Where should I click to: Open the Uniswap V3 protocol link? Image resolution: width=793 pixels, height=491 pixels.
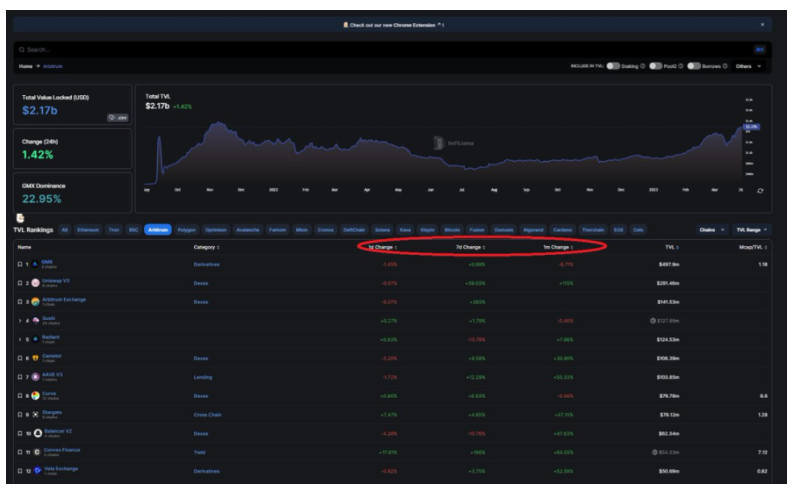coord(56,281)
